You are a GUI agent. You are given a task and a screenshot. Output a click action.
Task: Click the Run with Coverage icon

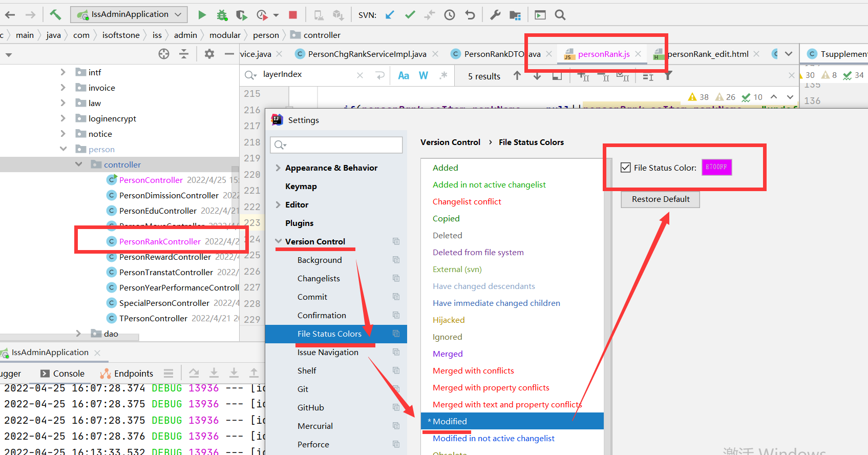[x=242, y=15]
